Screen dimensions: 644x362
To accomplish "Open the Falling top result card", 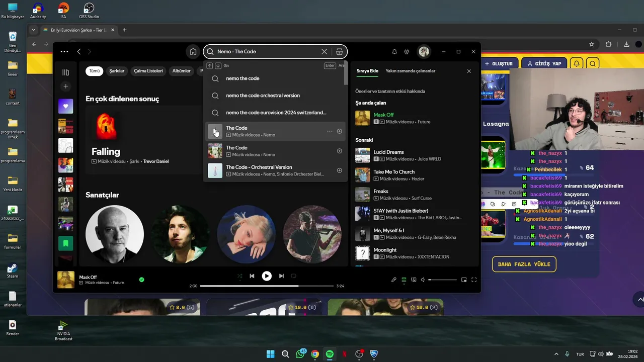I will tap(143, 140).
